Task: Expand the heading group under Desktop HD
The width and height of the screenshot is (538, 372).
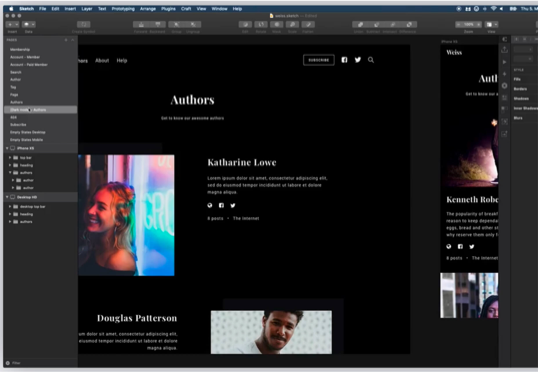Action: coord(10,214)
